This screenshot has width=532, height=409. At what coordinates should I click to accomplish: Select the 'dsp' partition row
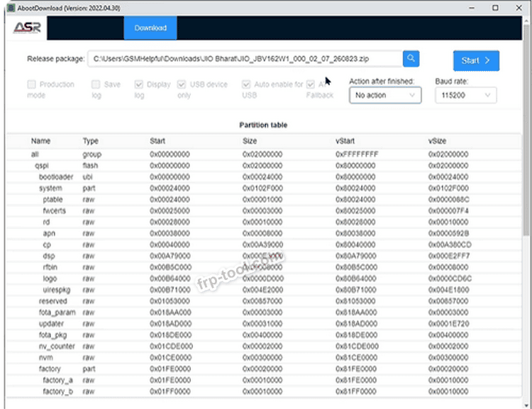(x=264, y=256)
